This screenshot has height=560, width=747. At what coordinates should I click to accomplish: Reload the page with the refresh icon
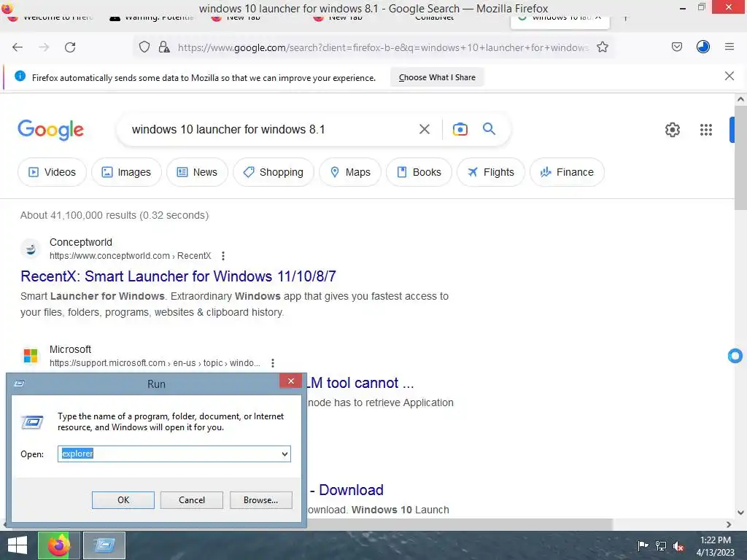tap(70, 47)
